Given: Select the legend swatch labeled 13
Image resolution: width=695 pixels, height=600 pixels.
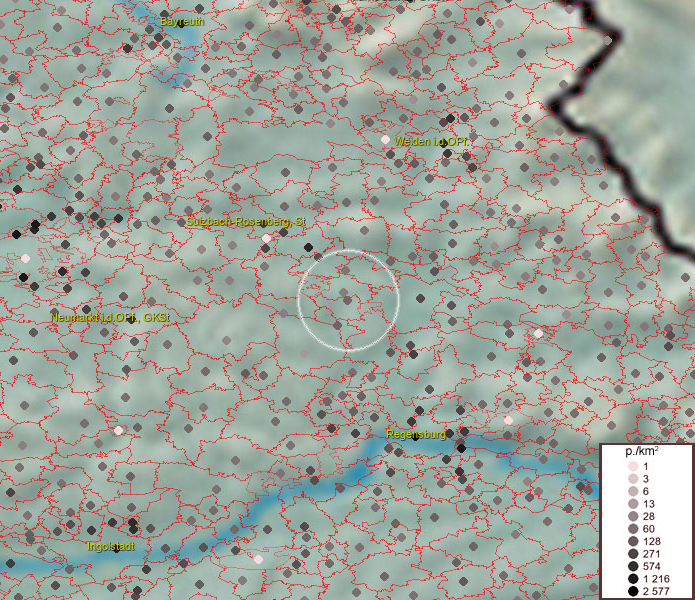Looking at the screenshot, I should click(633, 504).
